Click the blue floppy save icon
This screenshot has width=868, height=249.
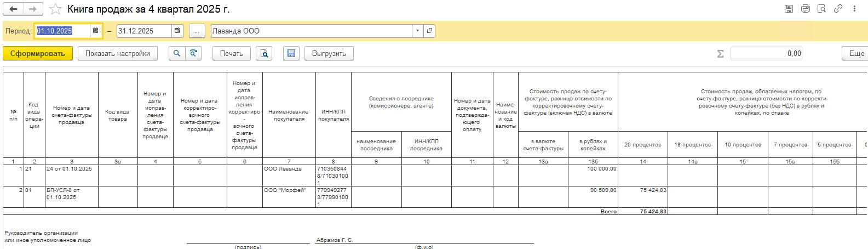tap(291, 53)
